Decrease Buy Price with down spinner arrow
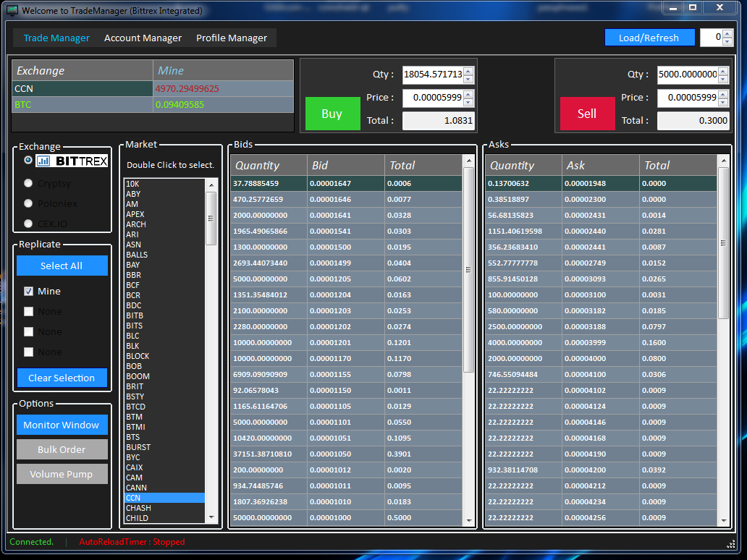Viewport: 747px width, 560px height. click(469, 103)
